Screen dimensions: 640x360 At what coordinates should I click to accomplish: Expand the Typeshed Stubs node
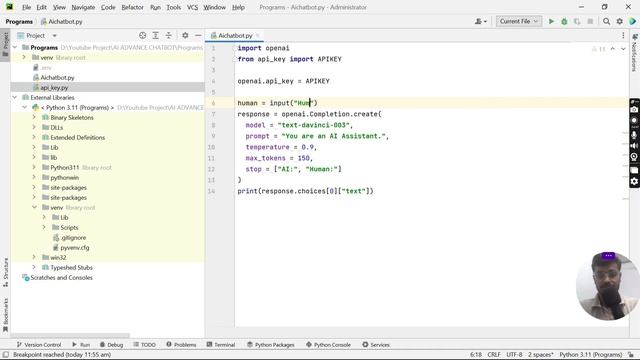[x=34, y=267]
